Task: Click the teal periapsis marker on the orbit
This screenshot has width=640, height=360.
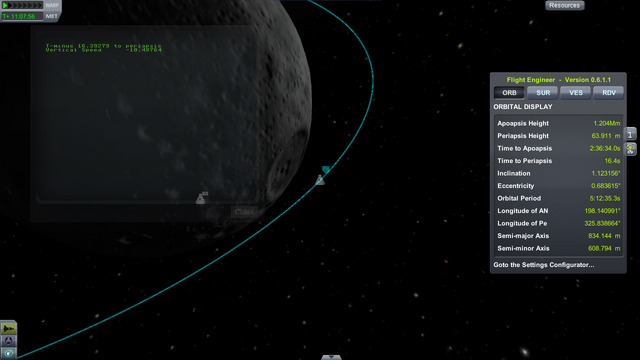Action: (x=326, y=169)
